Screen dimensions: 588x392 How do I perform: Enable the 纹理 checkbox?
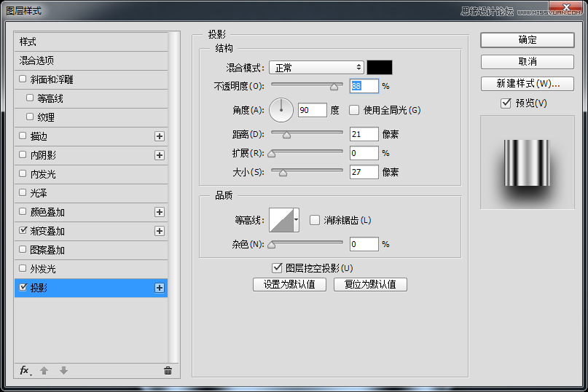tap(30, 117)
